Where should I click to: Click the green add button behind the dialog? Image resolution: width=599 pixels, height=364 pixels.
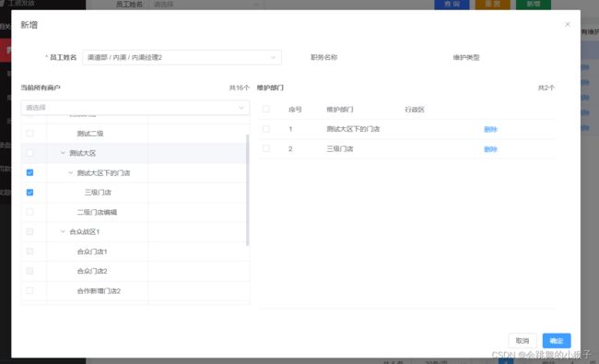[x=534, y=5]
